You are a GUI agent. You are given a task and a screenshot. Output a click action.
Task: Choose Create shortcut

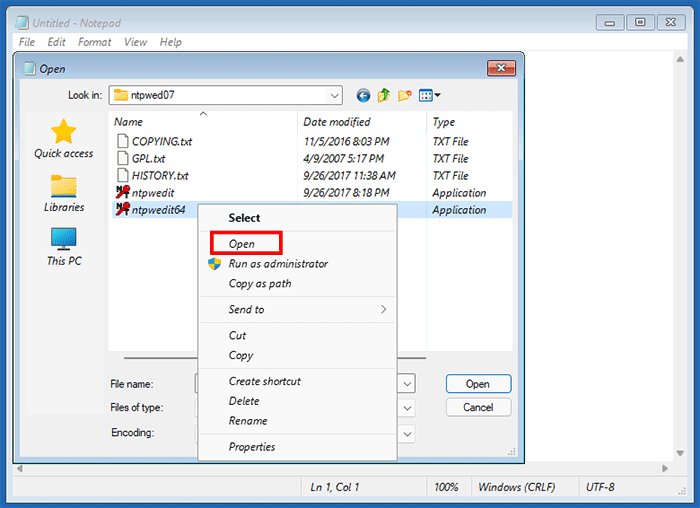coord(264,381)
